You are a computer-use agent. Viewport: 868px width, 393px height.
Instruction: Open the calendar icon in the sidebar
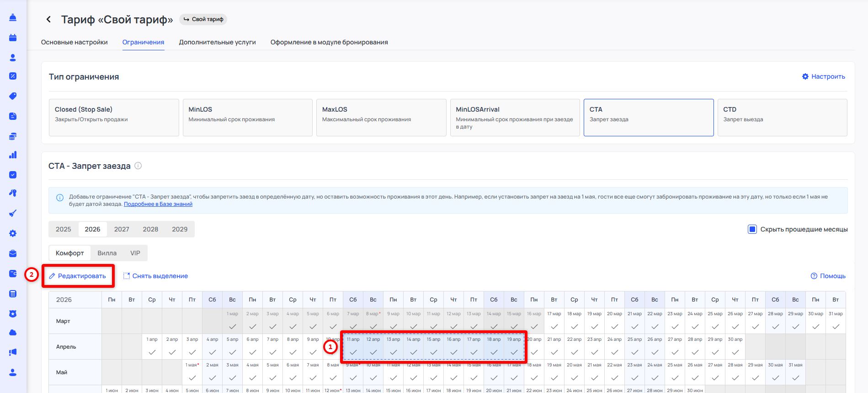(13, 38)
